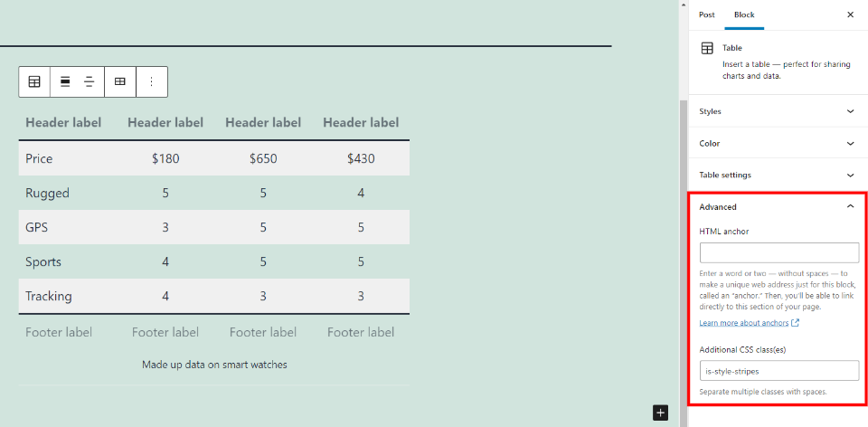Click the table caption text

(x=214, y=365)
